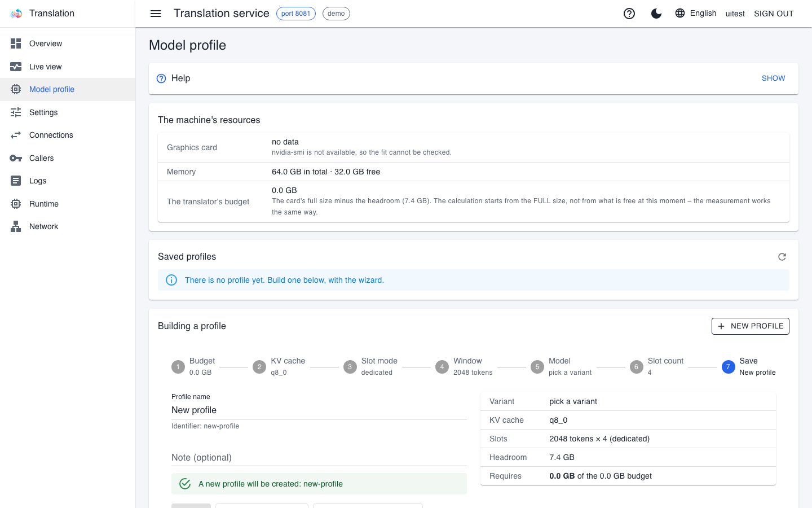The height and width of the screenshot is (508, 812).
Task: Click the Help circle icon in card
Action: tap(161, 78)
